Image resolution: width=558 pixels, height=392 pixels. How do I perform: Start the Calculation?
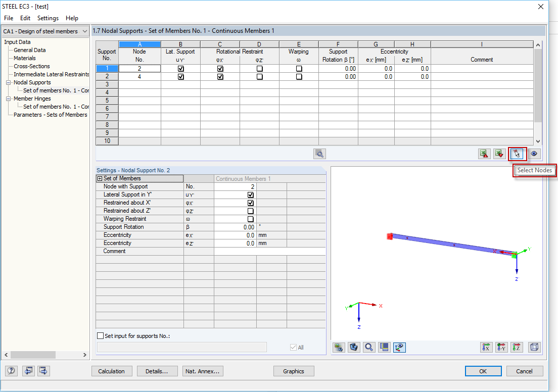click(112, 371)
